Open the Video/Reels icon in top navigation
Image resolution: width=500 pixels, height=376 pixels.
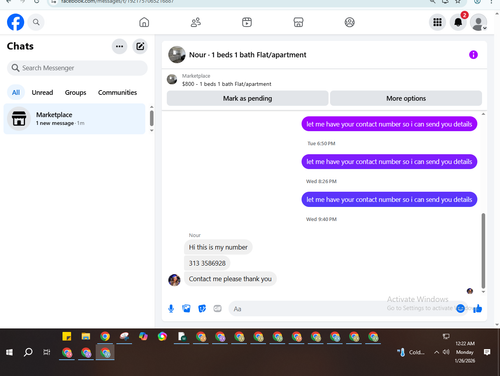pos(247,22)
